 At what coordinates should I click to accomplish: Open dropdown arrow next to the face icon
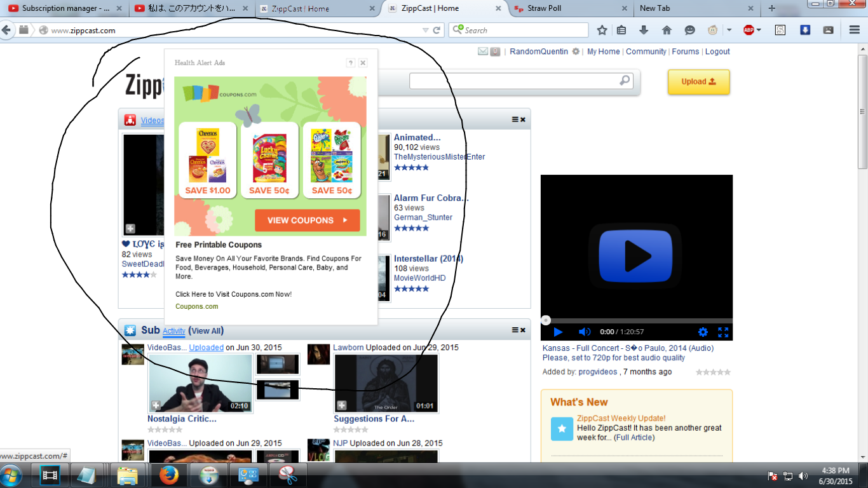tap(729, 30)
